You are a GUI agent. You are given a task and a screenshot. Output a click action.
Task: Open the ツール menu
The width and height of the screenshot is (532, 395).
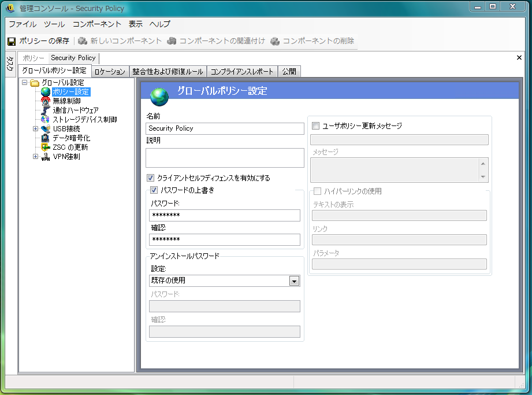(54, 24)
